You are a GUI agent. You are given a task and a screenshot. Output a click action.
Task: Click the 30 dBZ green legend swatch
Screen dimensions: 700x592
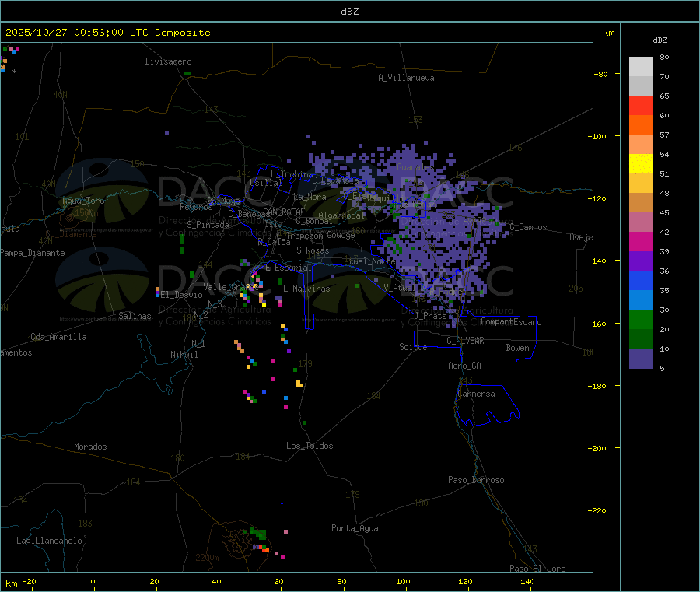641,319
